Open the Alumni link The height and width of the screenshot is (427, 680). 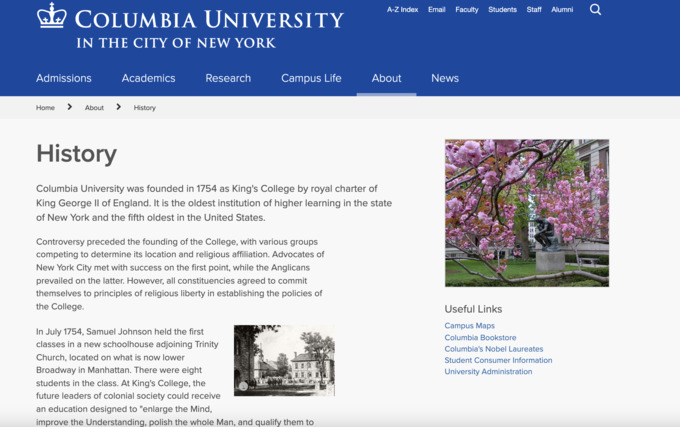[x=562, y=10]
